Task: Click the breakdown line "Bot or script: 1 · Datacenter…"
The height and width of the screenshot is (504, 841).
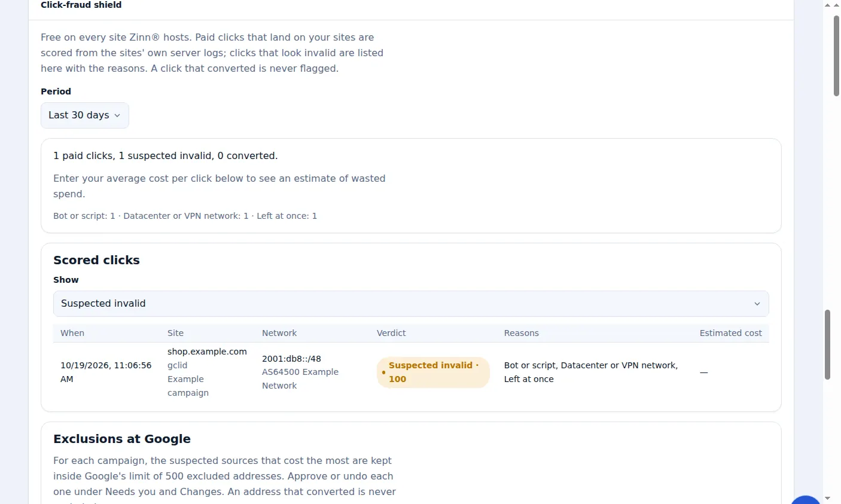Action: click(x=185, y=216)
